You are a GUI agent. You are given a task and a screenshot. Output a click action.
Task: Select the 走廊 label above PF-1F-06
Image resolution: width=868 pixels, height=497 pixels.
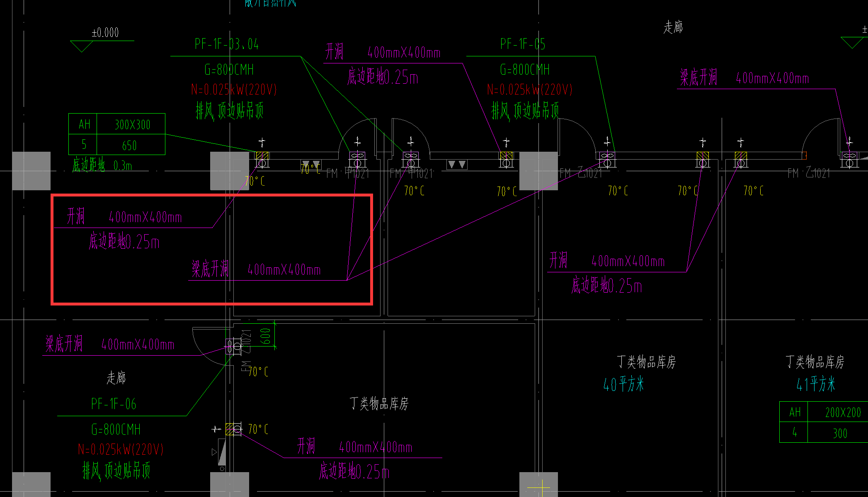tap(116, 378)
